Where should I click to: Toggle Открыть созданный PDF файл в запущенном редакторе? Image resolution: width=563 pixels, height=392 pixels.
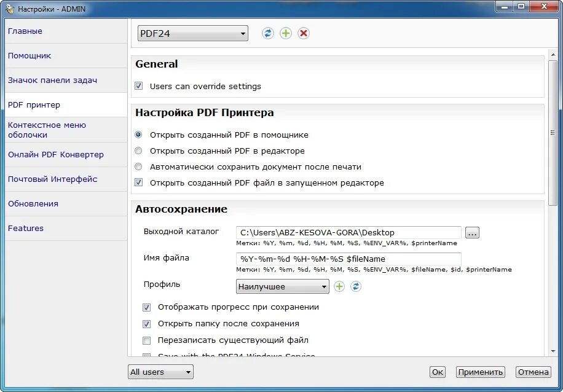click(138, 182)
